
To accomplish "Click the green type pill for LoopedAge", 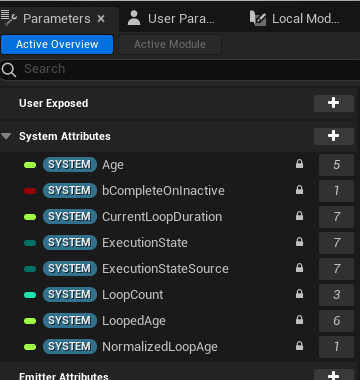I will click(30, 321).
